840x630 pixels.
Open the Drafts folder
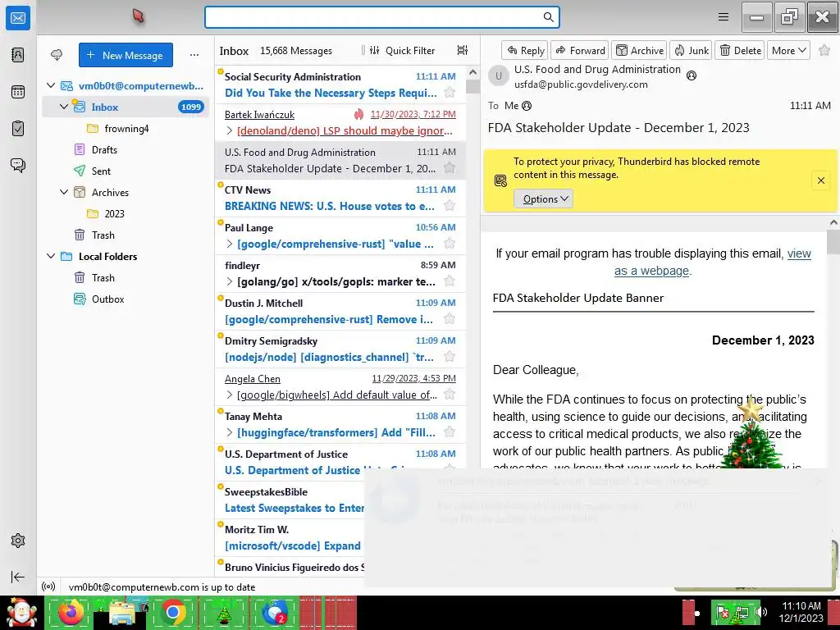coord(104,149)
